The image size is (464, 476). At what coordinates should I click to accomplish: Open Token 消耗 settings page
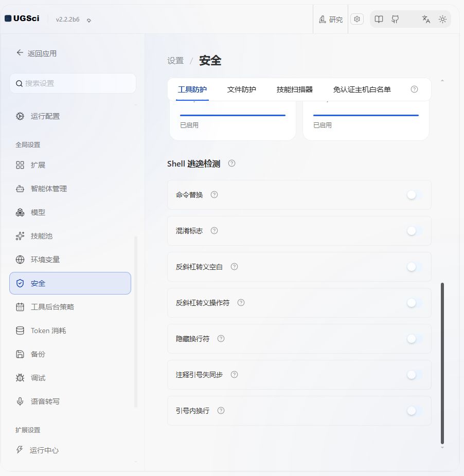click(70, 331)
